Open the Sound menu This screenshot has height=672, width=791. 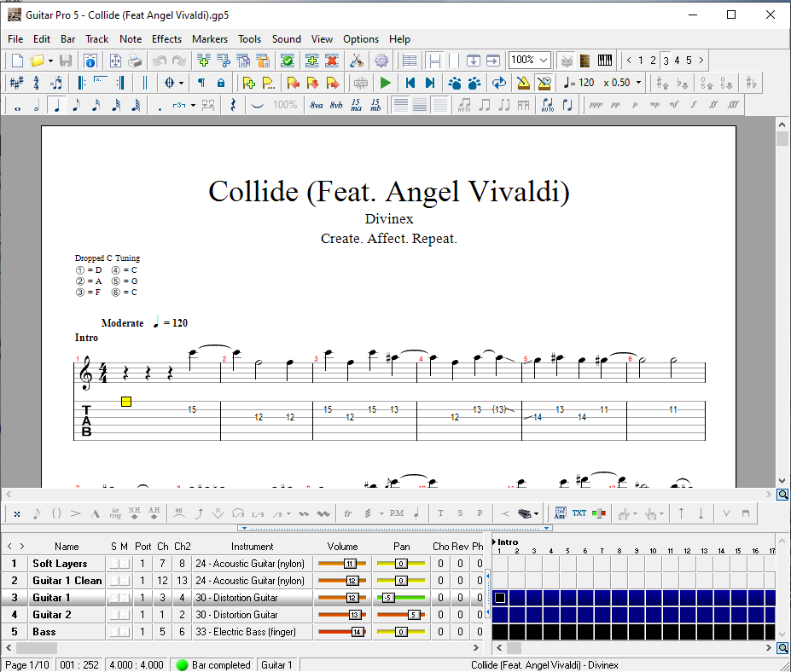tap(286, 39)
